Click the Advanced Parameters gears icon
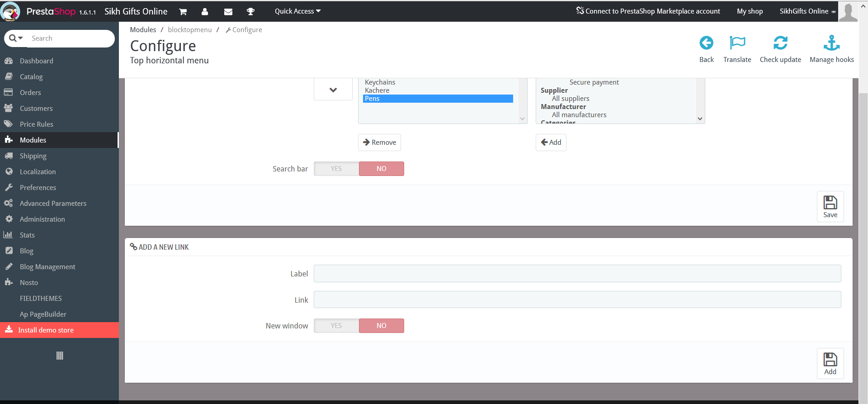The height and width of the screenshot is (404, 868). click(x=8, y=203)
